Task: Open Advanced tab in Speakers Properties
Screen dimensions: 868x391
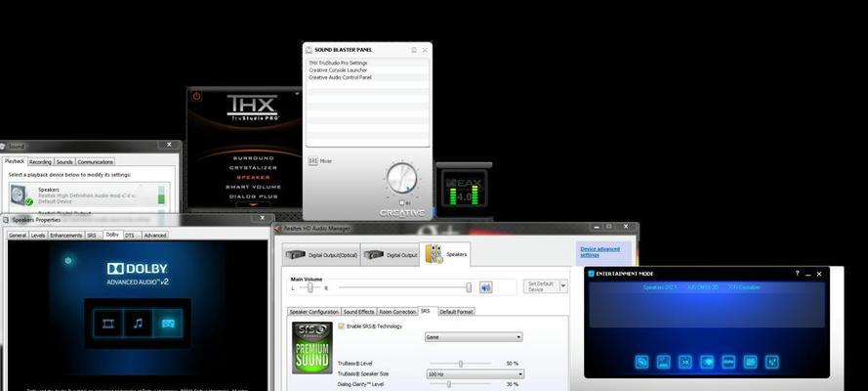Action: click(x=155, y=236)
